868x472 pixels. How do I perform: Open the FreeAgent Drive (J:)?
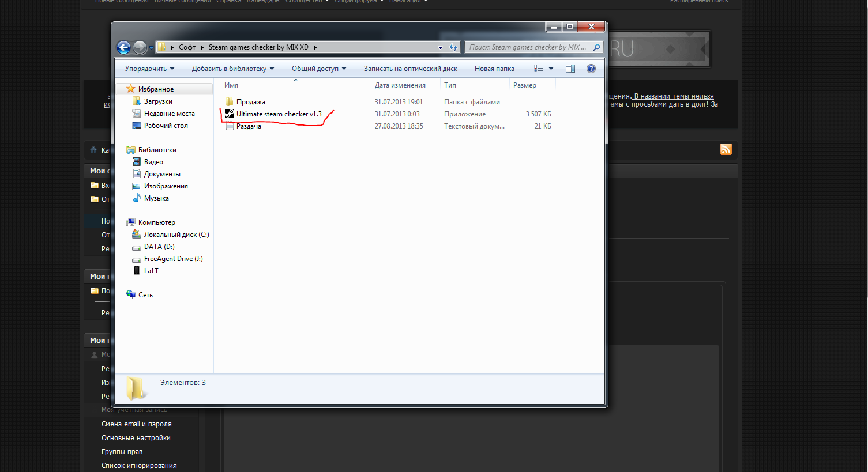(x=174, y=259)
